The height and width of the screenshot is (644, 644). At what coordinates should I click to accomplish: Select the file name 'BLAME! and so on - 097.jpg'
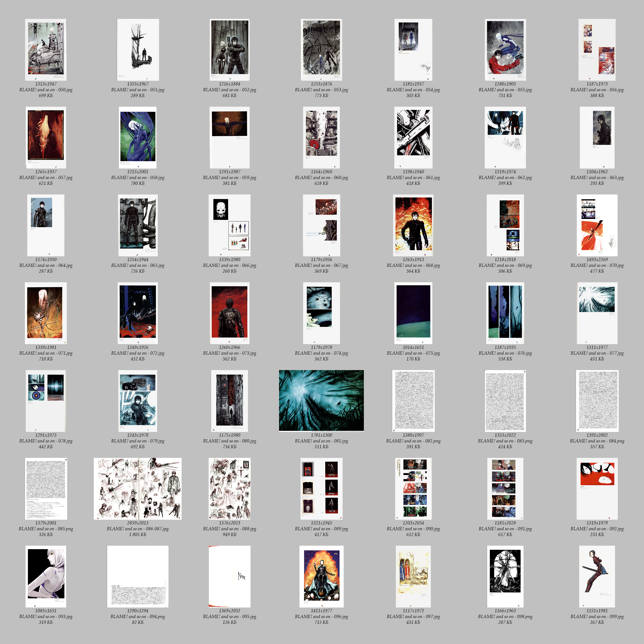(x=413, y=616)
